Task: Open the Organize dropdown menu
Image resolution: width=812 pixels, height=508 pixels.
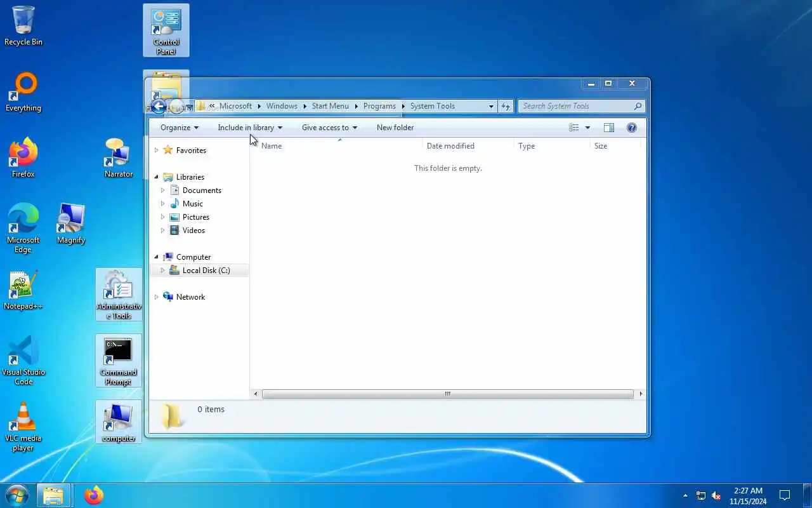Action: 180,128
